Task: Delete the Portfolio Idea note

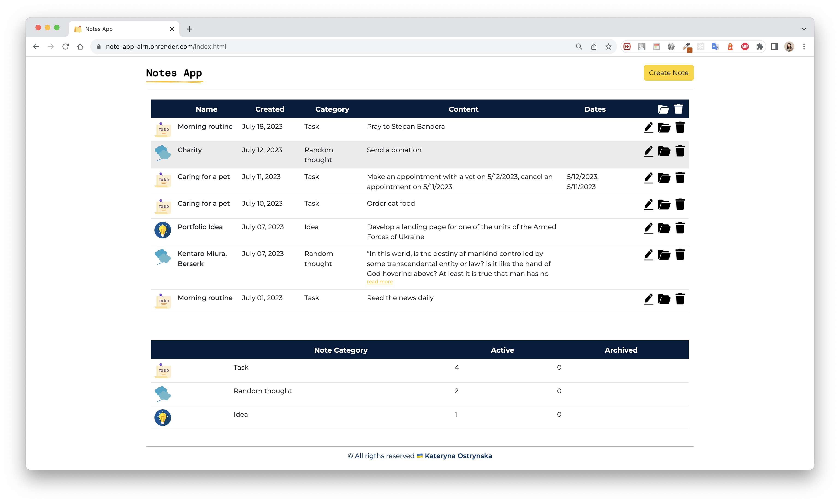Action: tap(680, 228)
